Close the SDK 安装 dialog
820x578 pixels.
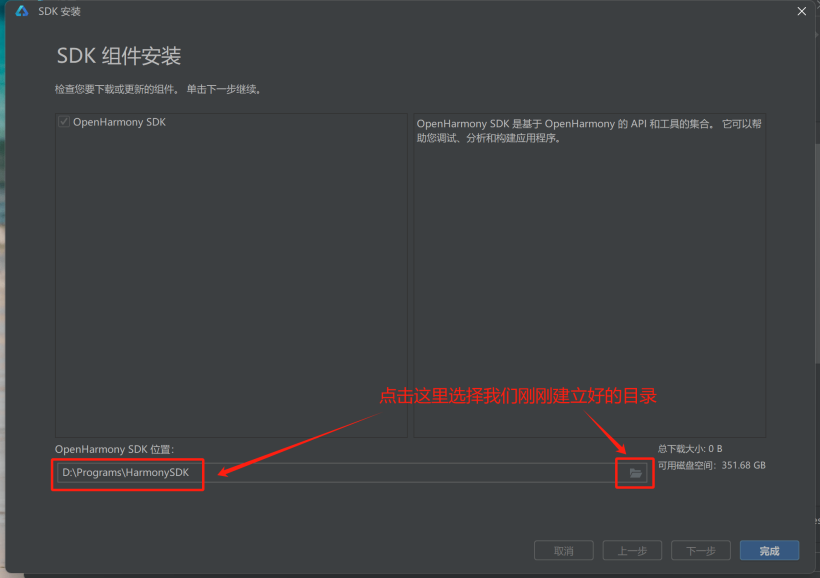click(x=801, y=11)
